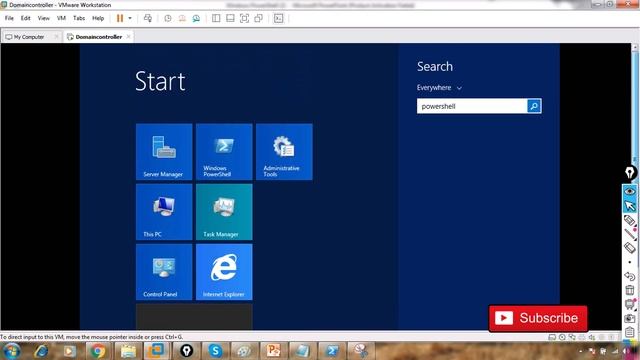This screenshot has width=640, height=360.
Task: Open the Help menu
Action: tap(98, 18)
